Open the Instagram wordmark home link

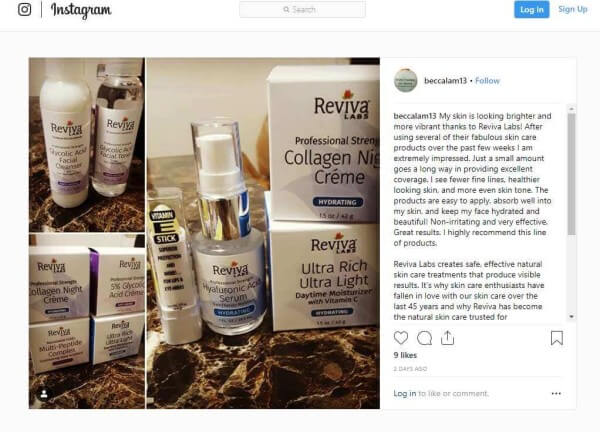[81, 10]
